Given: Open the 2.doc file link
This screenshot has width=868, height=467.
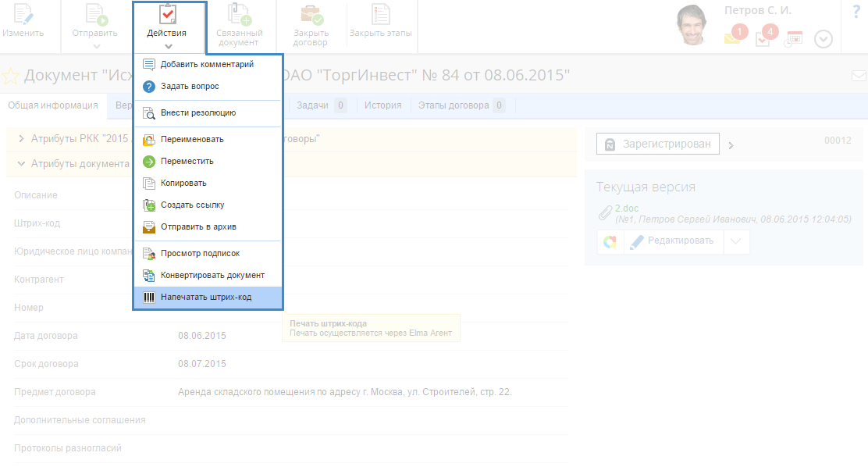Looking at the screenshot, I should pyautogui.click(x=627, y=209).
